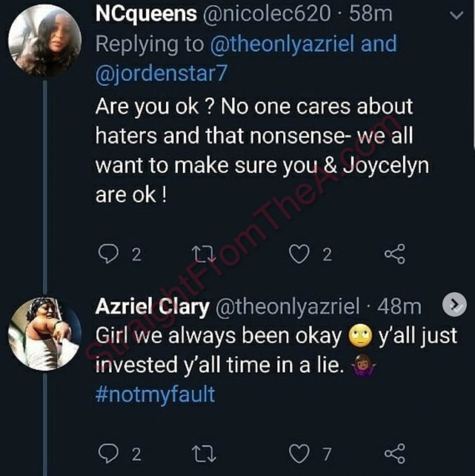Viewport: 475px width, 476px height.
Task: Open the @jordenstar7 mention link
Action: click(161, 74)
